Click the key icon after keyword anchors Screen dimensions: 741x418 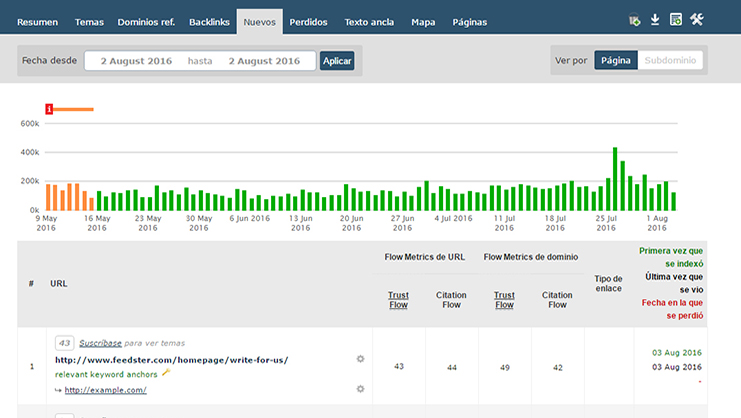(x=166, y=373)
